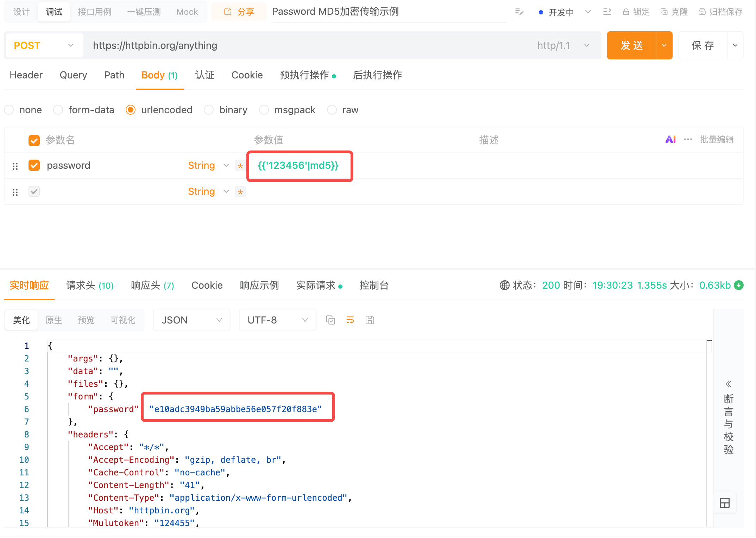
Task: Select the raw body type radio
Action: [332, 110]
